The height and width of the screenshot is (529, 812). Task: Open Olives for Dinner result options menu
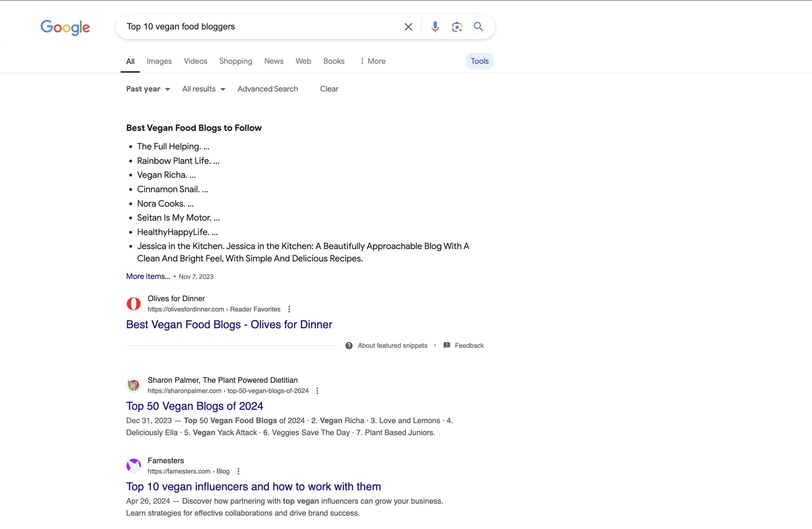[x=289, y=309]
